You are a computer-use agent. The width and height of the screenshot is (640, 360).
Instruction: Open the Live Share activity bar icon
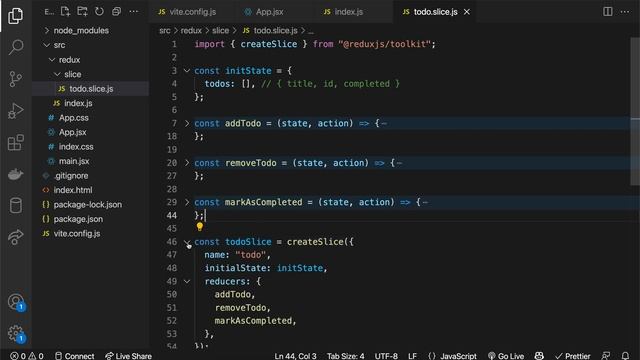click(16, 237)
